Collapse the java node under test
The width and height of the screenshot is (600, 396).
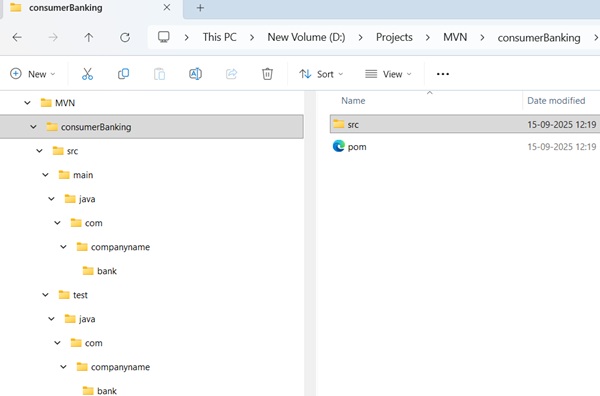[51, 319]
